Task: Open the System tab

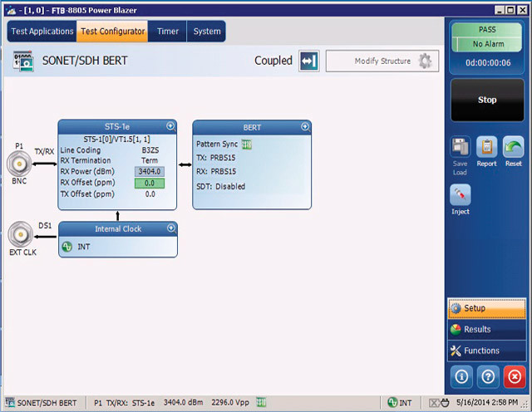Action: coord(206,32)
